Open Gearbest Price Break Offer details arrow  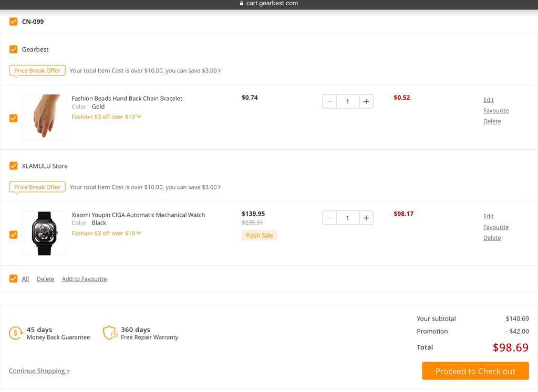click(219, 70)
